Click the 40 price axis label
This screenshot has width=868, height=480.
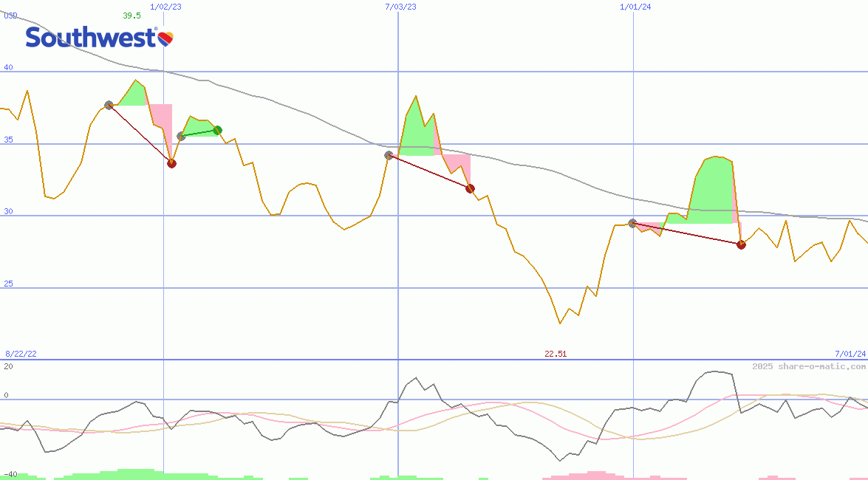[8, 67]
